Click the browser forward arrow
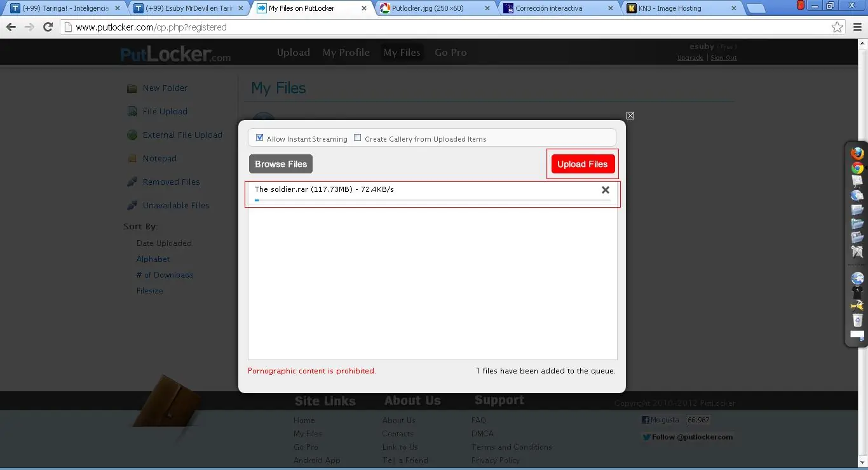 click(29, 27)
